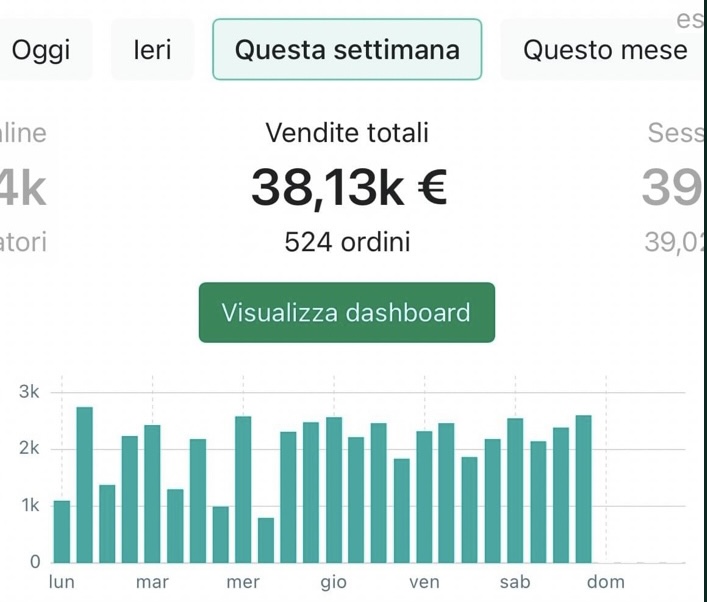The image size is (707, 602).
Task: Click the 3k value on the vertical axis
Action: [29, 392]
